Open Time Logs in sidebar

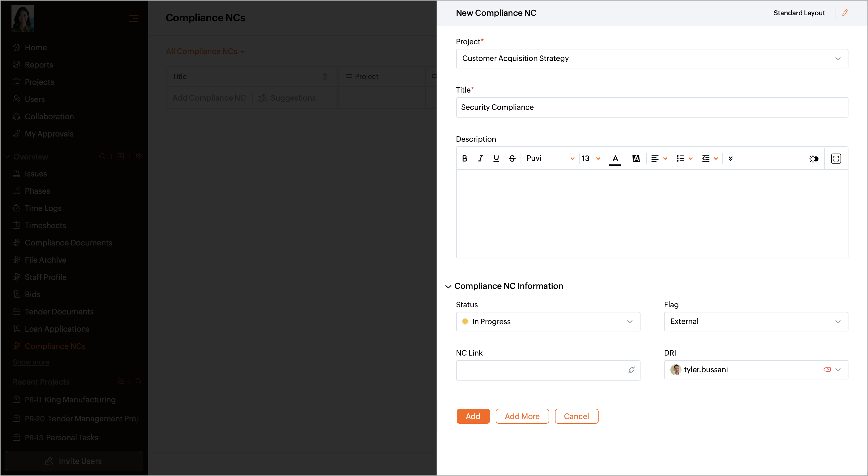(37, 208)
